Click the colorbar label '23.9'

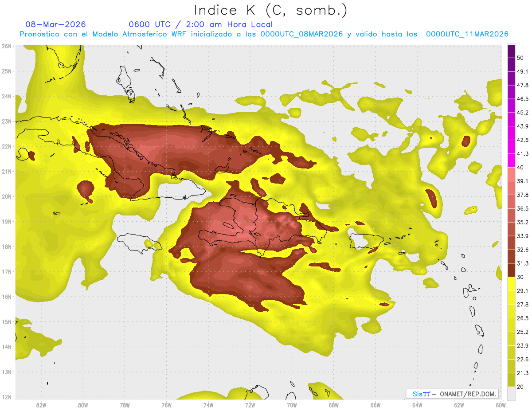[522, 345]
